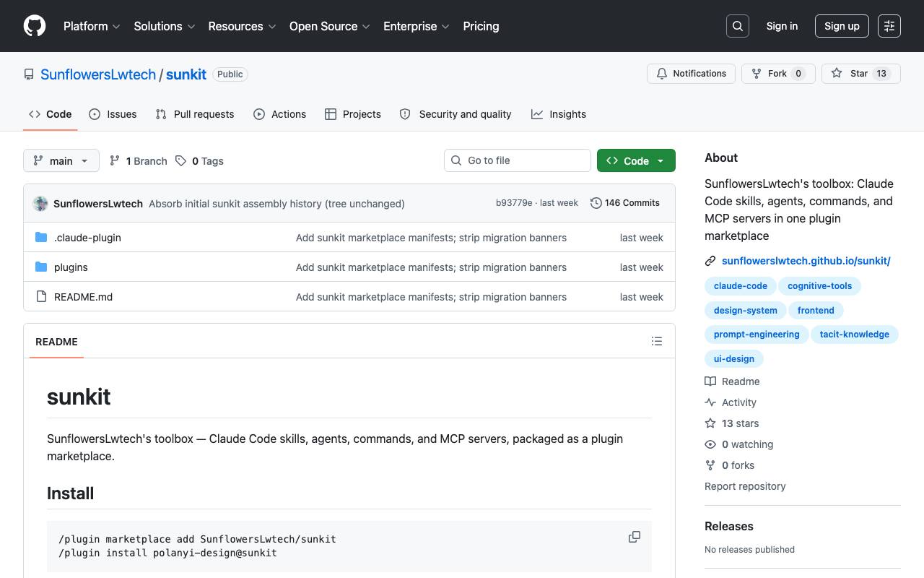Switch to the Actions tab
The image size is (924, 578).
pos(280,114)
